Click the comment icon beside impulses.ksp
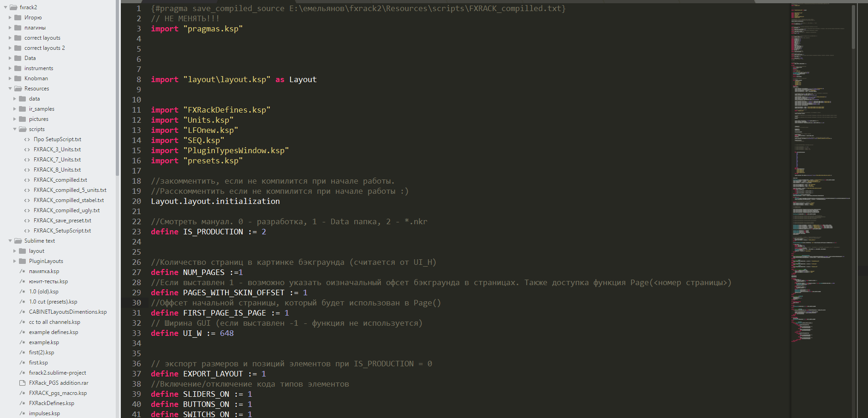 [23, 413]
